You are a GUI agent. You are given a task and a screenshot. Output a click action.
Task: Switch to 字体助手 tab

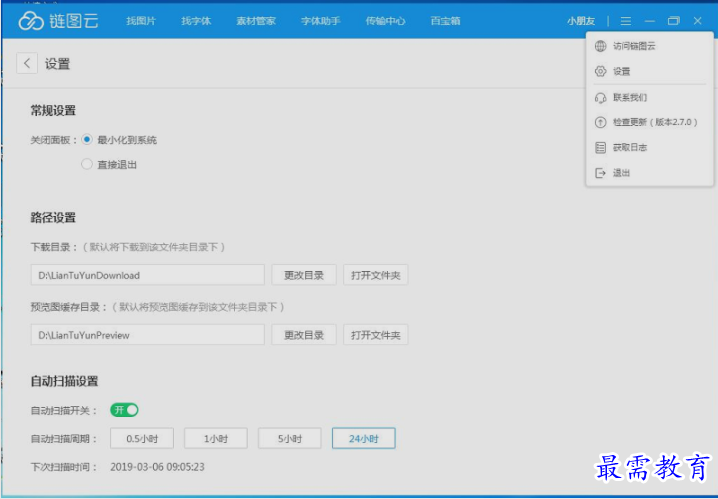click(321, 21)
